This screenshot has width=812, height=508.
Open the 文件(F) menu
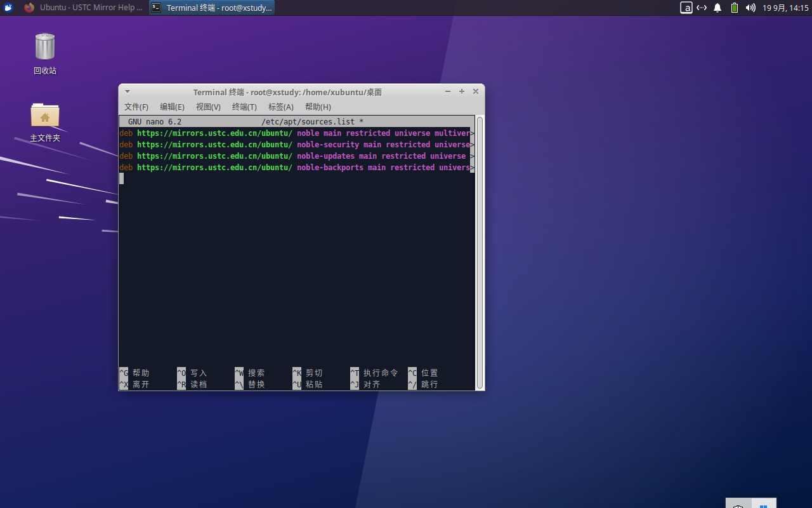coord(136,107)
